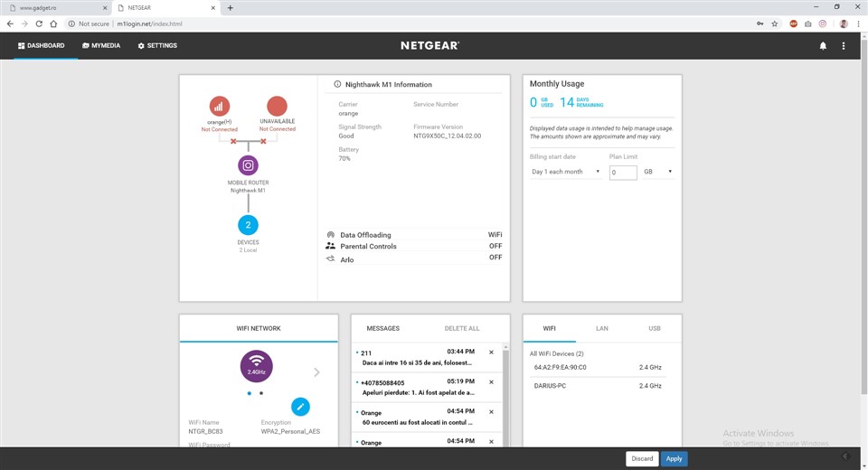Open the GB unit dropdown
The height and width of the screenshot is (470, 868).
pyautogui.click(x=657, y=172)
